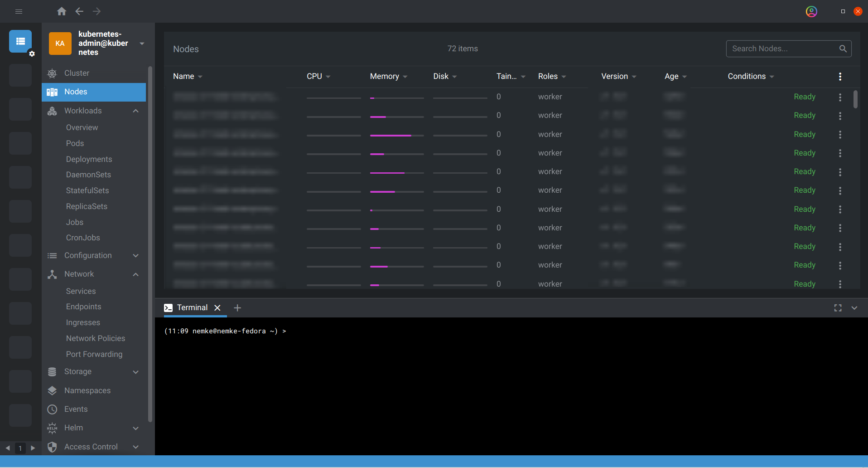Open the table column options kebab menu
The width and height of the screenshot is (868, 468).
(840, 77)
